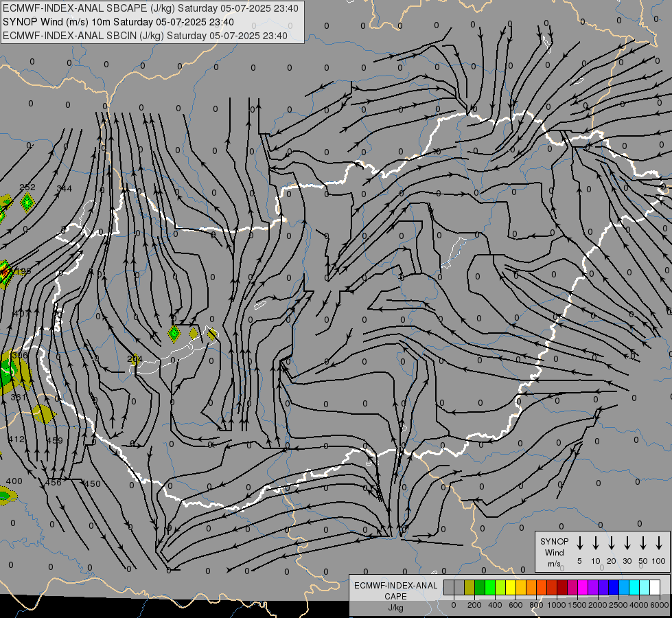Click the CAPE value 252 on map
The image size is (672, 618).
[27, 187]
